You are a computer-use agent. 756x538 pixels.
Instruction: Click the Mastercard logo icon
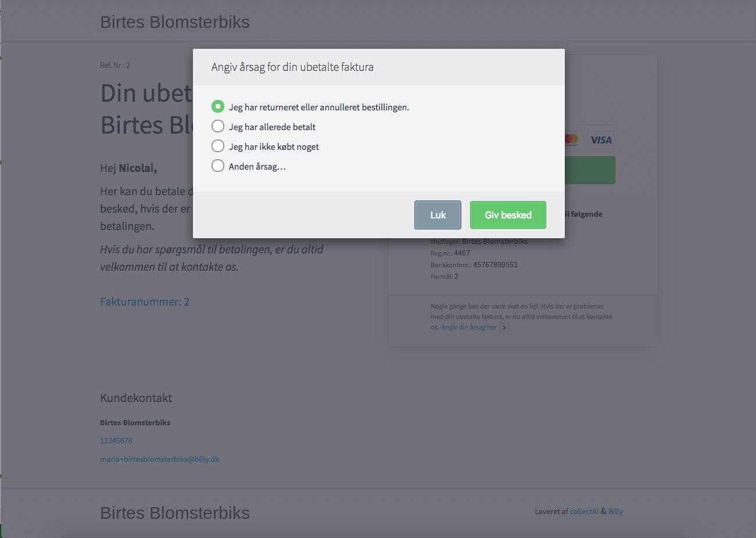[x=572, y=140]
